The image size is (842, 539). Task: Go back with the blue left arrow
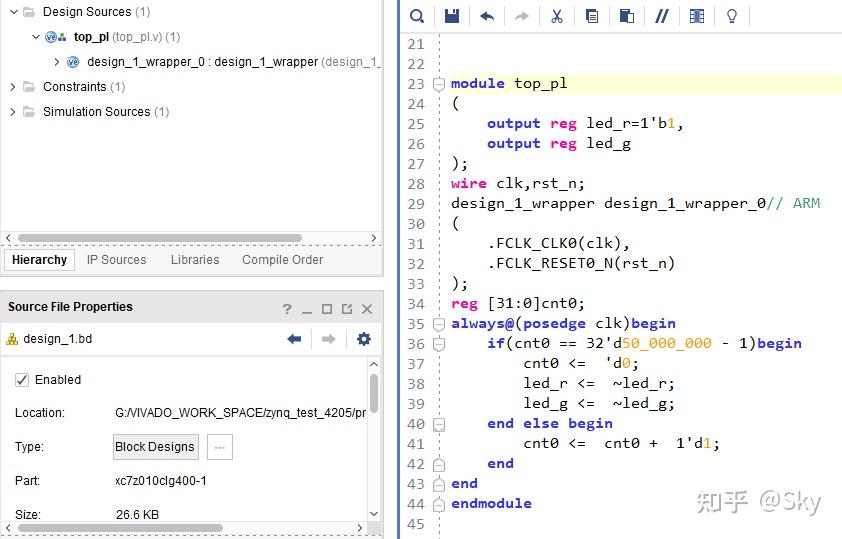294,339
